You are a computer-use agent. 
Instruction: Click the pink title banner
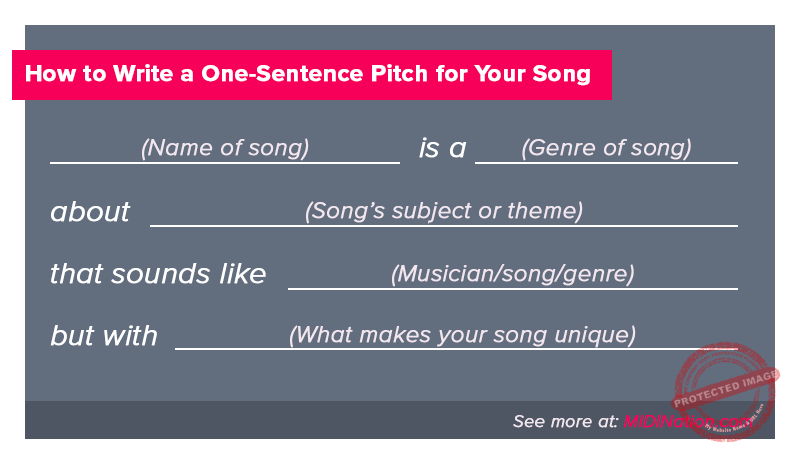point(311,75)
